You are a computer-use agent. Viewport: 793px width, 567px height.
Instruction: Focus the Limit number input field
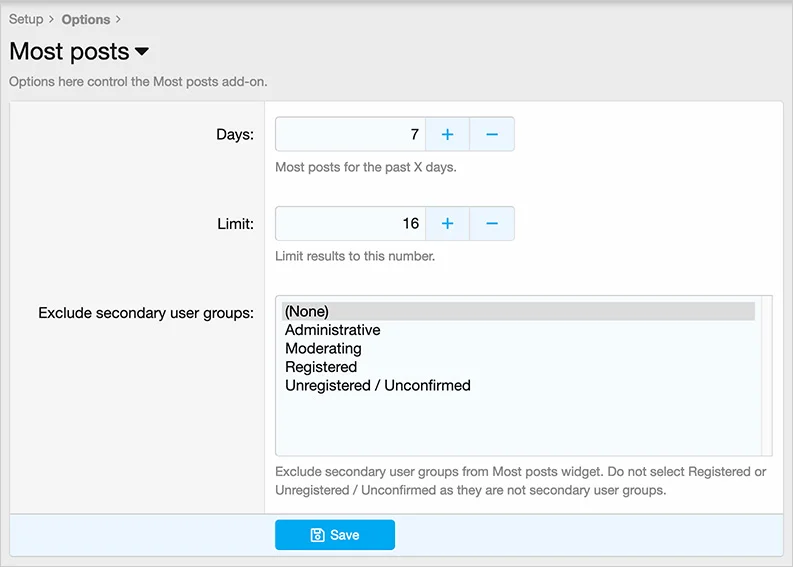350,224
